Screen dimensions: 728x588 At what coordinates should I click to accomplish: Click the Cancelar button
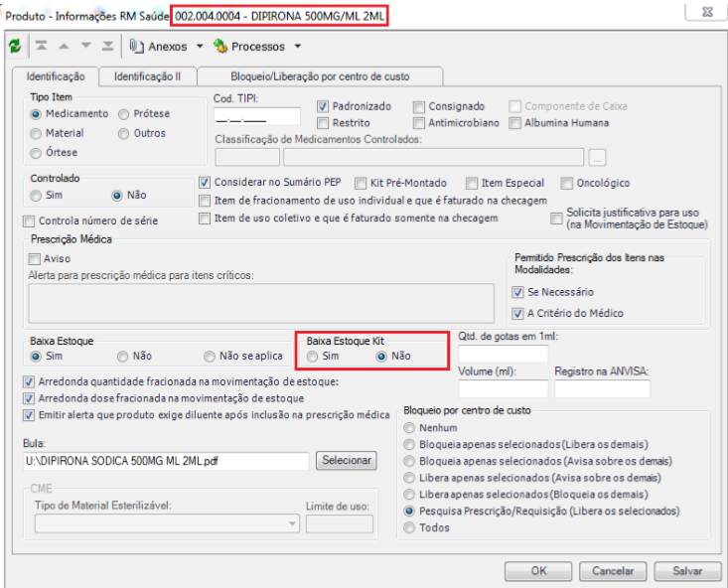click(613, 571)
